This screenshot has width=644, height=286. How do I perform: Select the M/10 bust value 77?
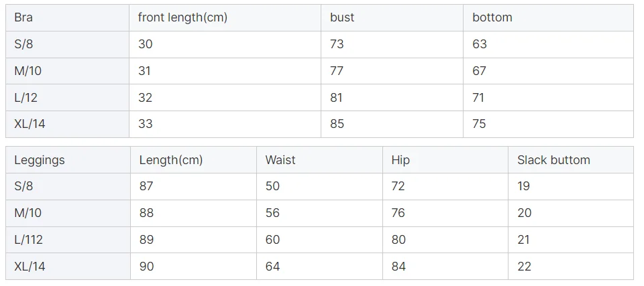click(337, 71)
